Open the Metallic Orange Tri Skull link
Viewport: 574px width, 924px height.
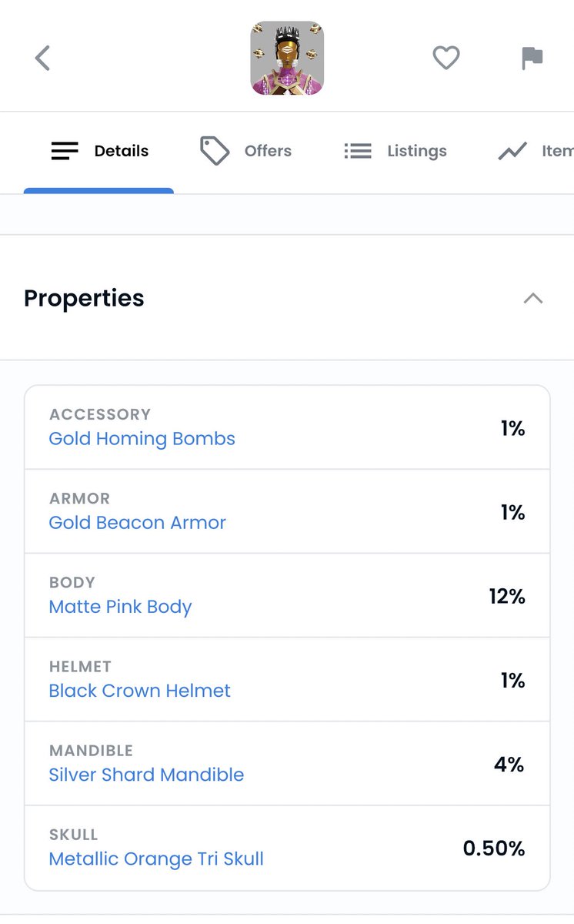pos(156,859)
